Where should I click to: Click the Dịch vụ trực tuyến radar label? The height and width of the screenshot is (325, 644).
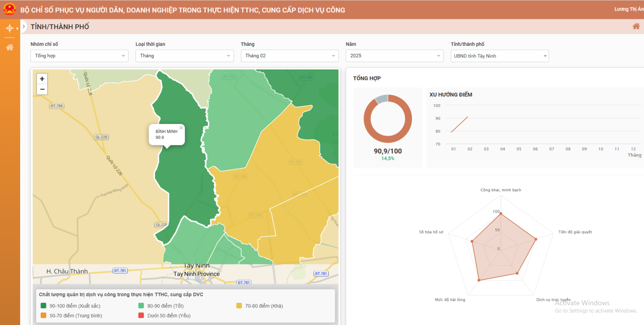coord(553,300)
